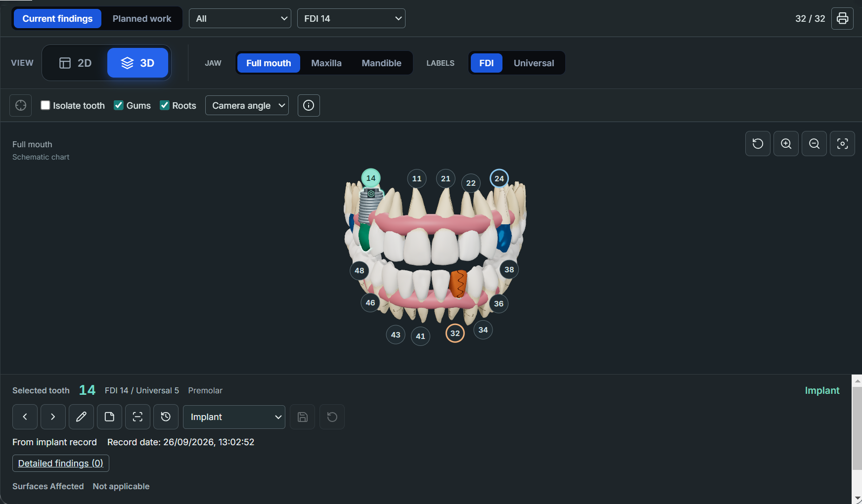The height and width of the screenshot is (504, 862).
Task: Open the Implant condition dropdown
Action: point(234,417)
